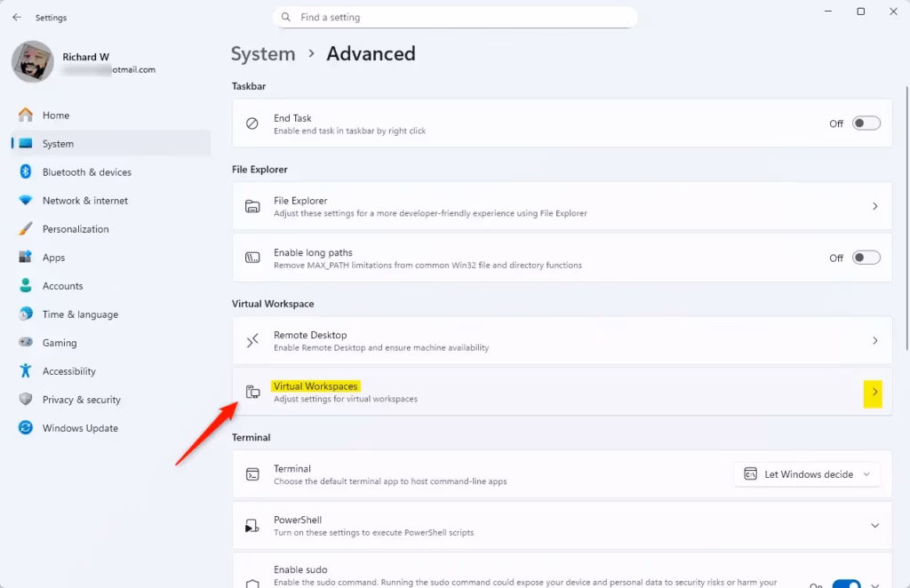This screenshot has height=588, width=910.
Task: Open Apps settings page
Action: point(111,257)
